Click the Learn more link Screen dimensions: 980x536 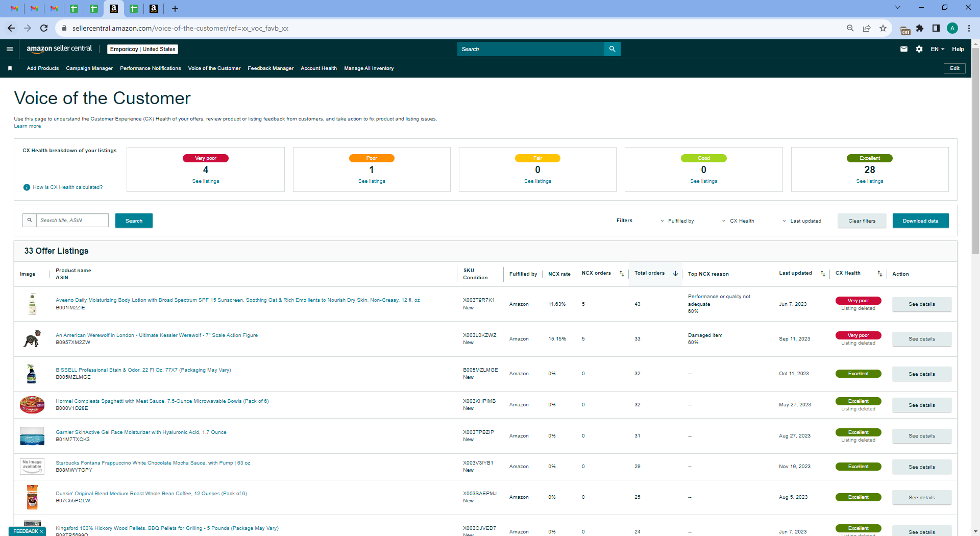pyautogui.click(x=28, y=126)
